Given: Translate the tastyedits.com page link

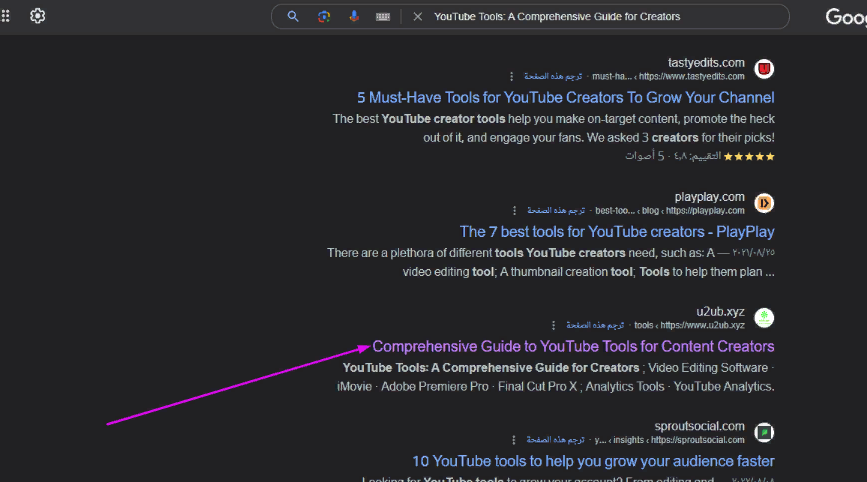Looking at the screenshot, I should coord(553,76).
